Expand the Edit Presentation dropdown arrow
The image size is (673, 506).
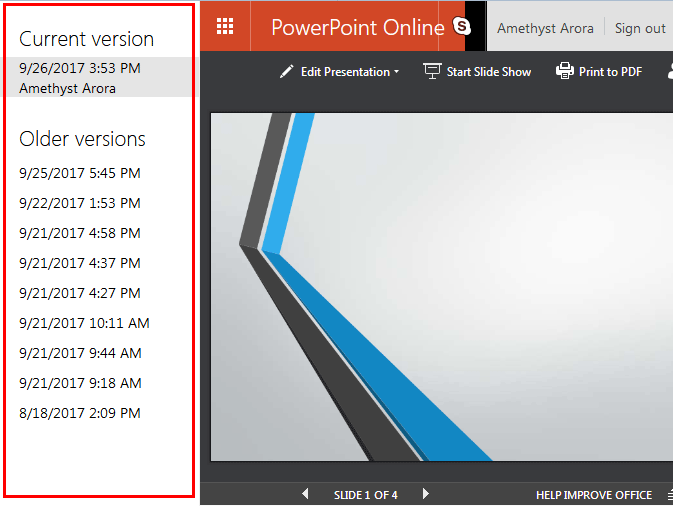tap(397, 72)
